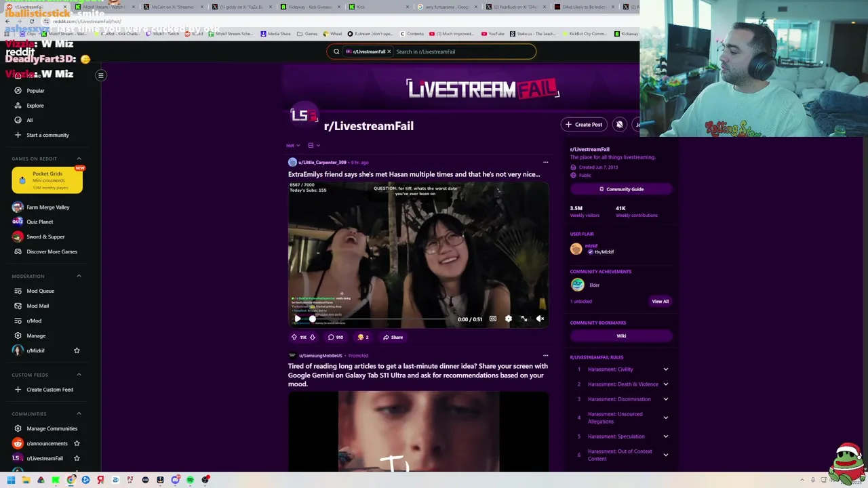Collapse the Communities section
The width and height of the screenshot is (868, 488).
pos(79,413)
